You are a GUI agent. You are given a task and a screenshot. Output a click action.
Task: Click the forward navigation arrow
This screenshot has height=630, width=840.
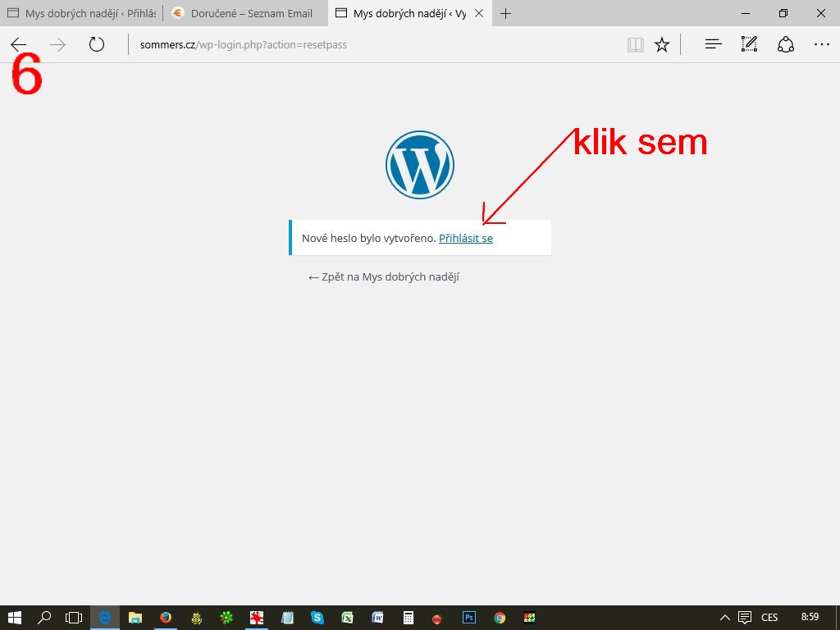tap(58, 44)
